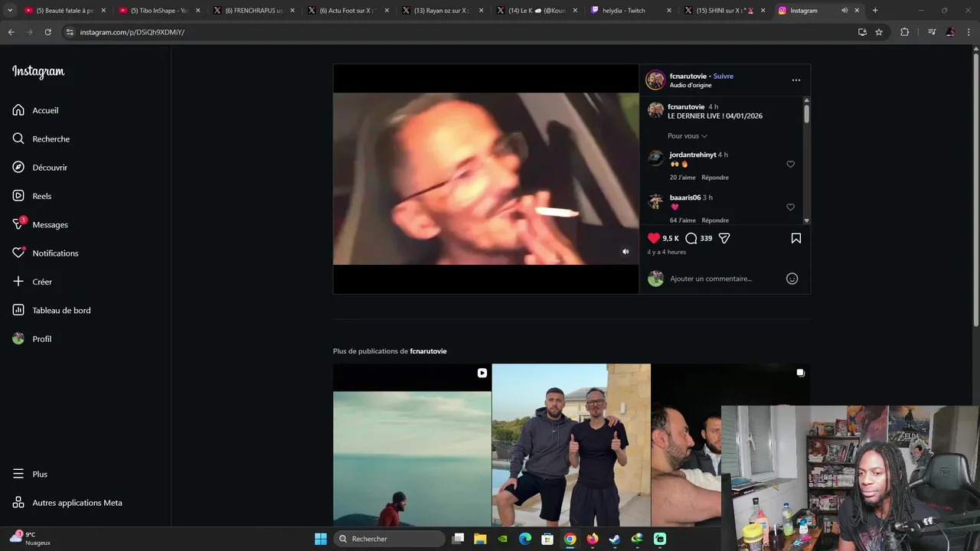Open the three-dot post options menu
This screenshot has height=551, width=980.
[x=795, y=80]
